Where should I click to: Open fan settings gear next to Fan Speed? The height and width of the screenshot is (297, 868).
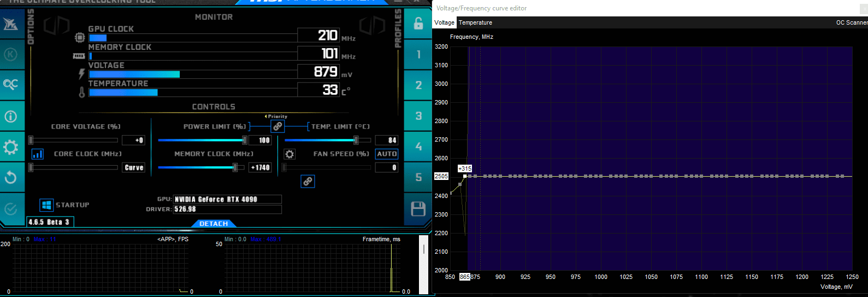[x=290, y=154]
